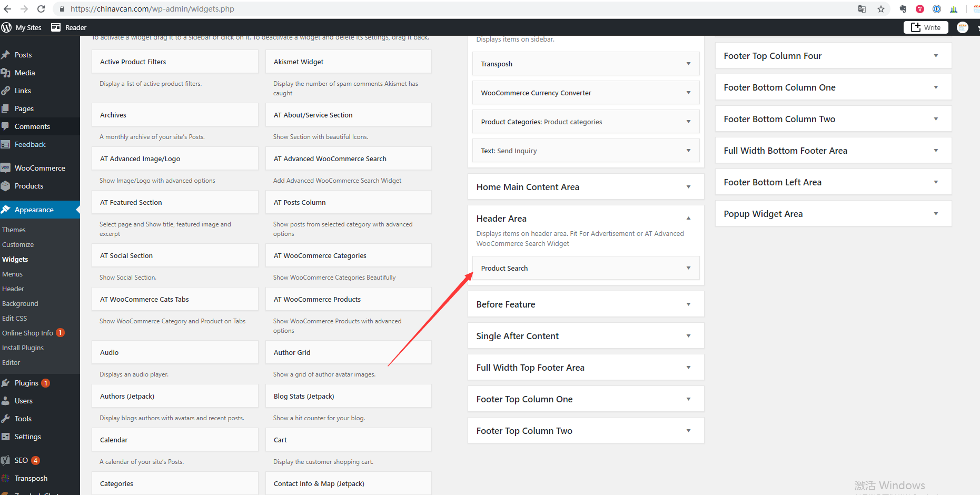
Task: Click the translate page icon in address bar
Action: tap(862, 9)
